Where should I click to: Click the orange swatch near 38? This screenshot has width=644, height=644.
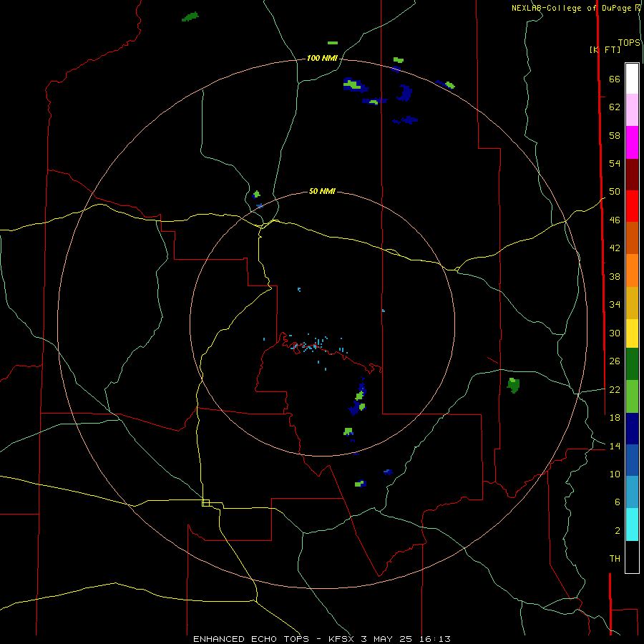coord(632,270)
